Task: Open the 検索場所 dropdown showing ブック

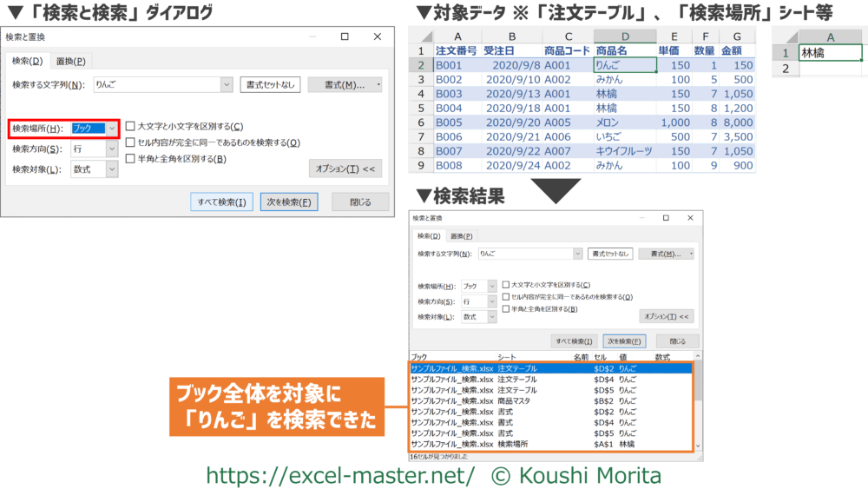Action: (x=112, y=129)
